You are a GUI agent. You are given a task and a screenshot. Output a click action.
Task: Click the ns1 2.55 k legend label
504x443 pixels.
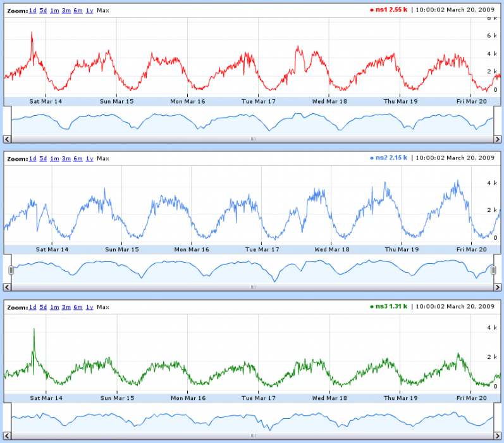point(389,9)
